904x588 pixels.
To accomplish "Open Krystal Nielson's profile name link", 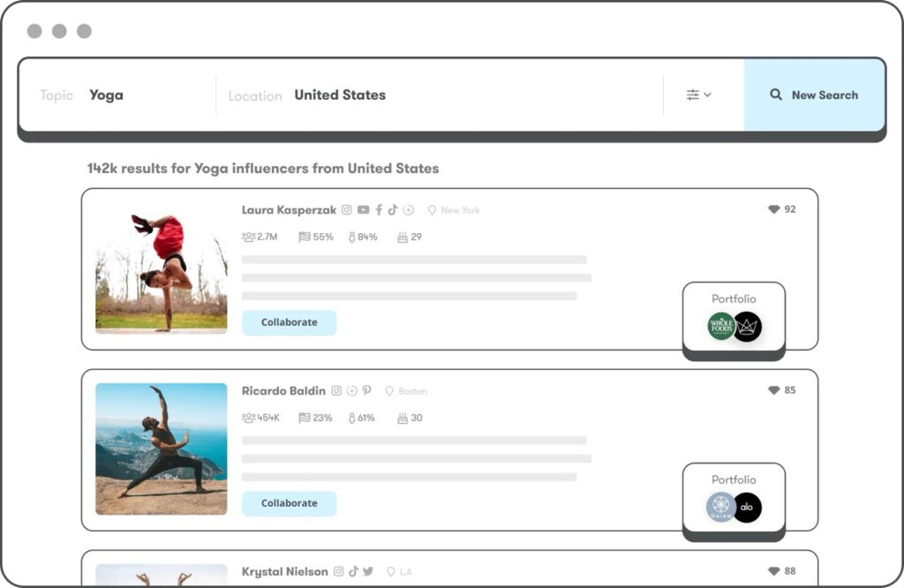I will [x=285, y=572].
